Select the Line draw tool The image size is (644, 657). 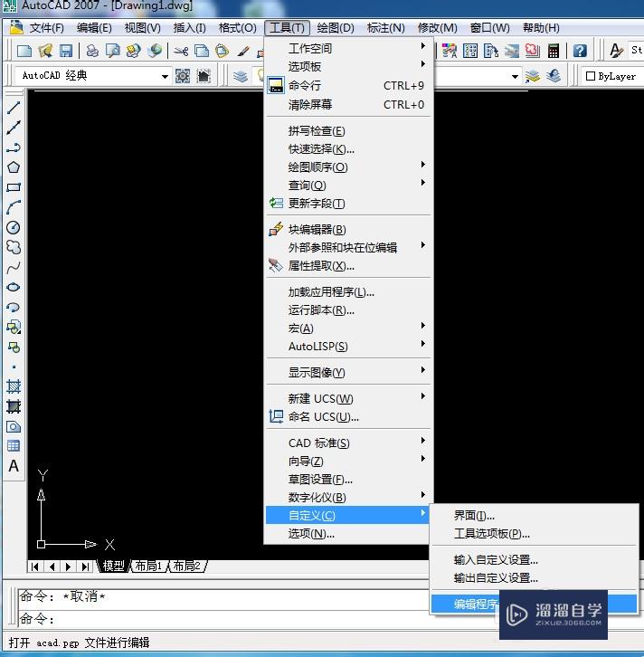click(x=14, y=108)
